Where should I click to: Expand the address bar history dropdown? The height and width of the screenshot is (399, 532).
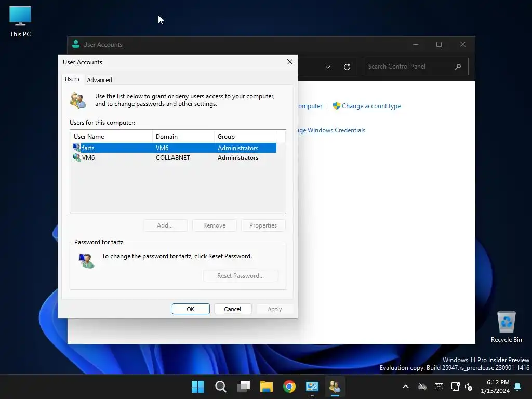[328, 67]
